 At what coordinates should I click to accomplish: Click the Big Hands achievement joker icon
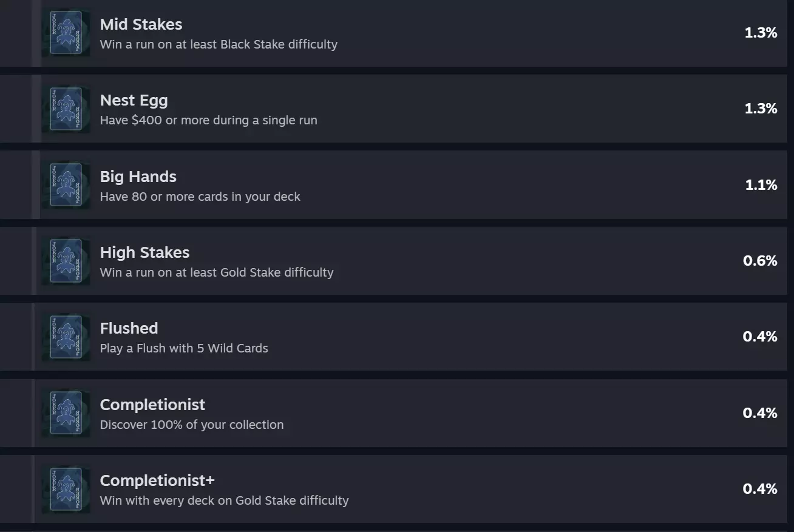pyautogui.click(x=66, y=185)
